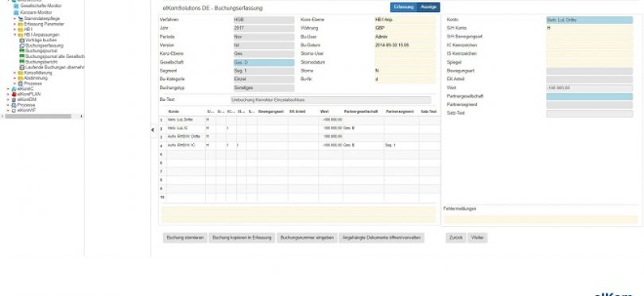Expand the Stammdatenpflege tree node
644x296 pixels.
15,19
